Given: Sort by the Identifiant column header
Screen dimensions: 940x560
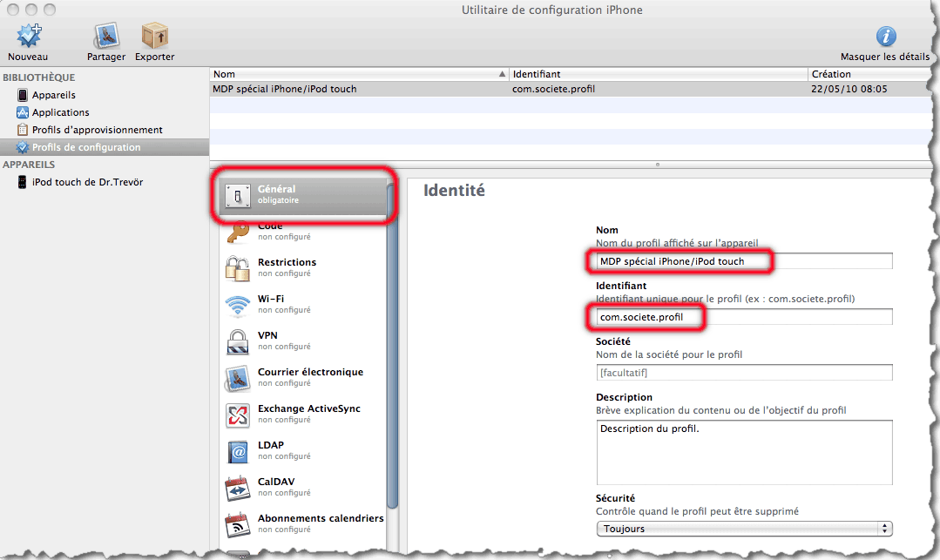Looking at the screenshot, I should [658, 74].
